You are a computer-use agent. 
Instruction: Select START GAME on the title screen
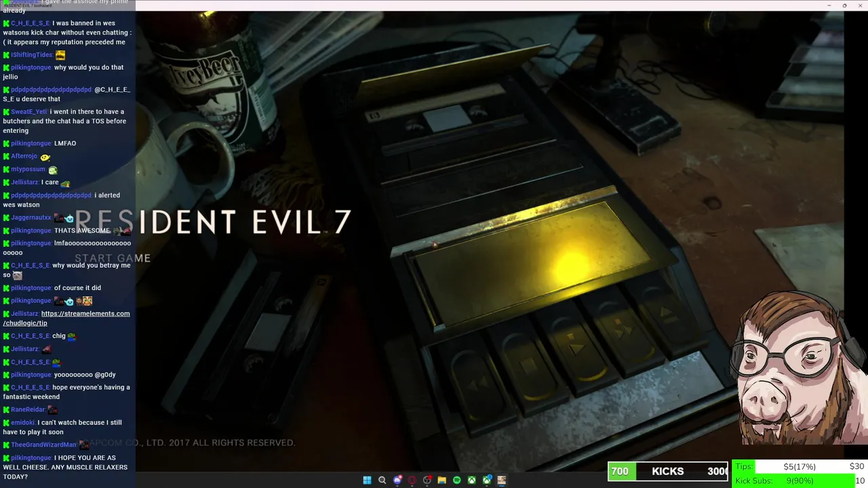pos(113,258)
